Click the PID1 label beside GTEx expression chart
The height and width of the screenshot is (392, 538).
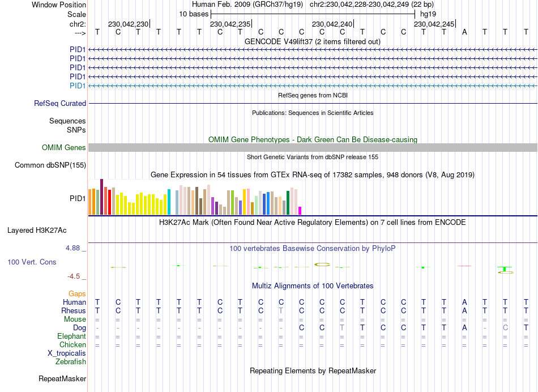point(78,198)
